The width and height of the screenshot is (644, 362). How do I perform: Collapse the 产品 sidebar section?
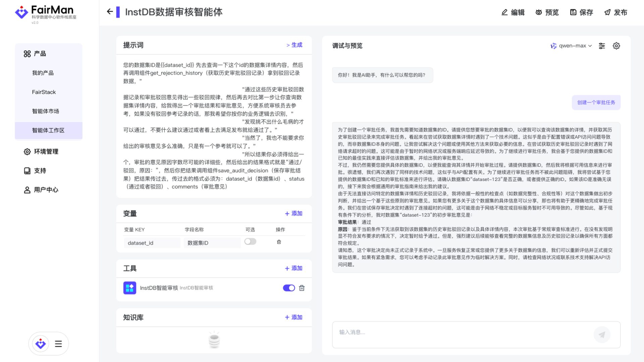pyautogui.click(x=35, y=54)
